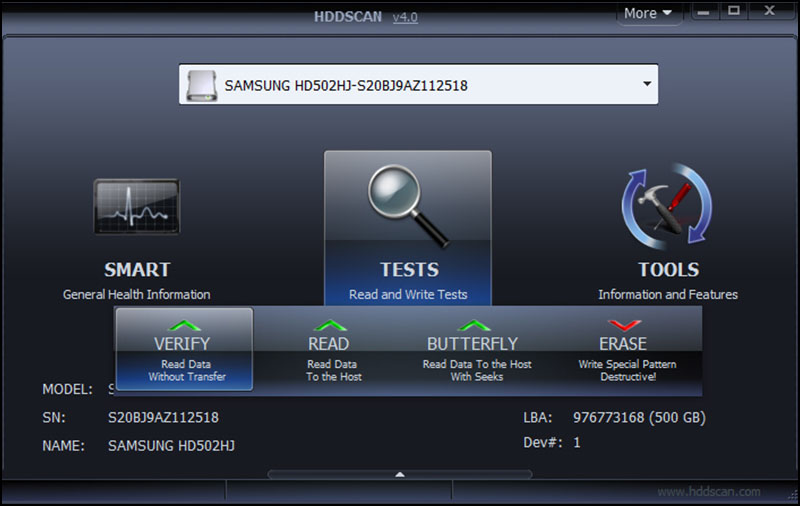The width and height of the screenshot is (800, 506).
Task: Click the green arrow above VERIFY
Action: pyautogui.click(x=184, y=325)
